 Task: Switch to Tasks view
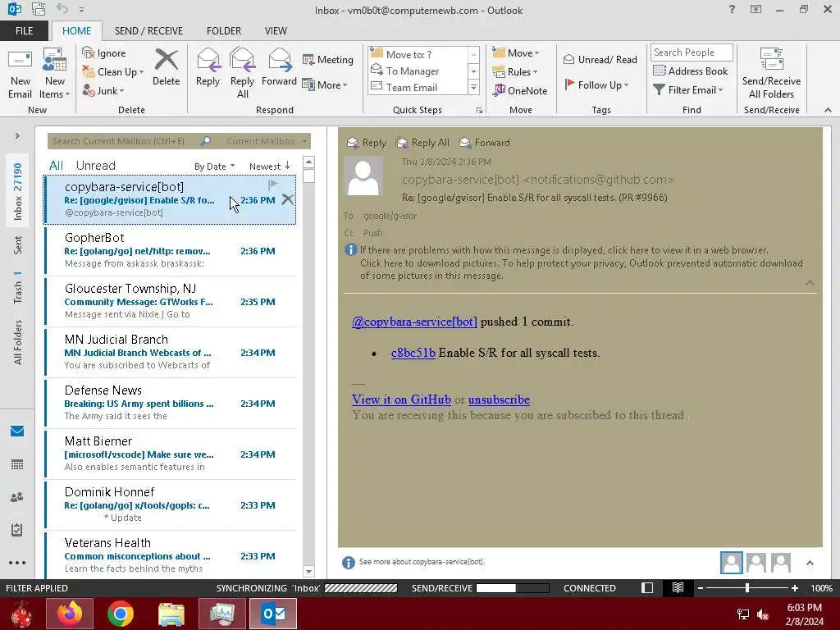(x=17, y=530)
